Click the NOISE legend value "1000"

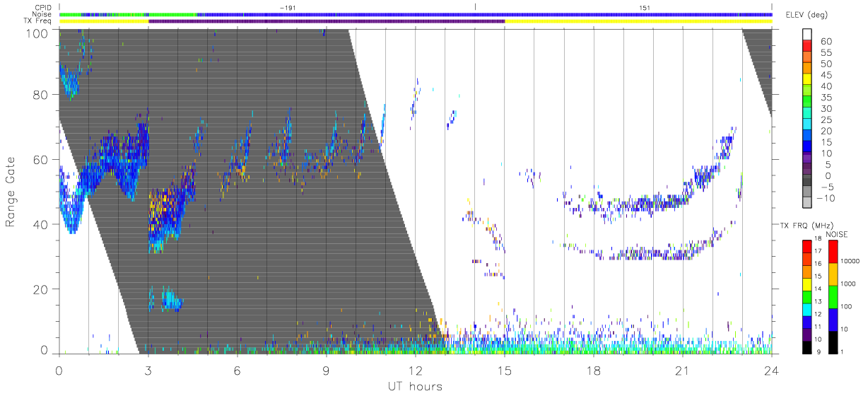point(848,284)
